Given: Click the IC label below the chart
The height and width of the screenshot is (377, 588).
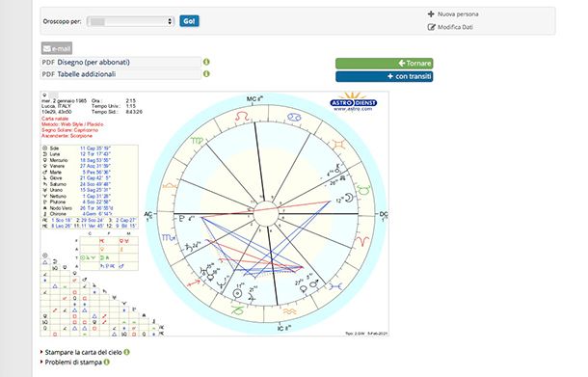Looking at the screenshot, I should pyautogui.click(x=283, y=328).
